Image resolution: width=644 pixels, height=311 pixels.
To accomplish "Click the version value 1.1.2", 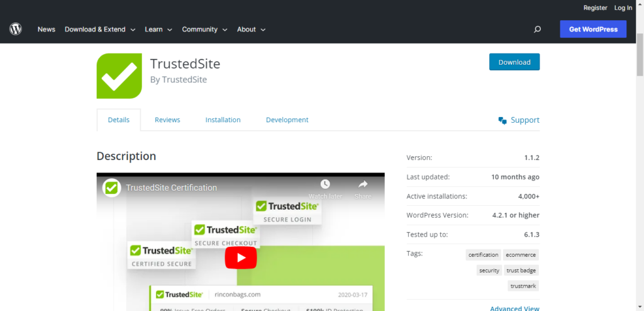I will tap(531, 157).
